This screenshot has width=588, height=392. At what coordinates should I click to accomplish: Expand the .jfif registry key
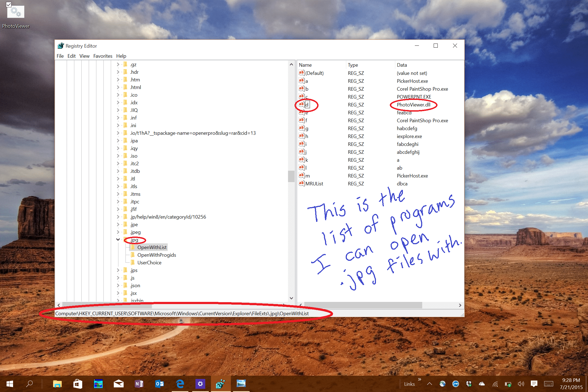[x=118, y=209]
